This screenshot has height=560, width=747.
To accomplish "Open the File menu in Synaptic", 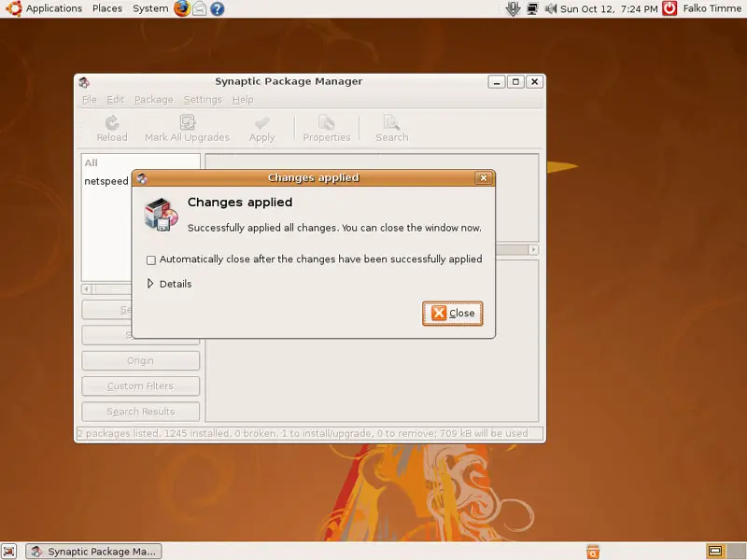I will click(x=89, y=100).
